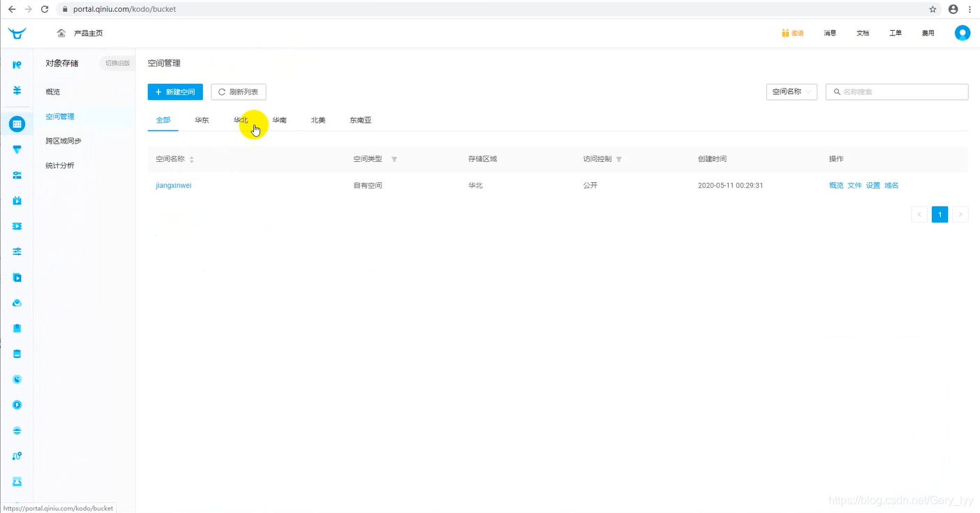Viewport: 980px width, 513px height.
Task: Go to previous page in pagination
Action: [919, 215]
